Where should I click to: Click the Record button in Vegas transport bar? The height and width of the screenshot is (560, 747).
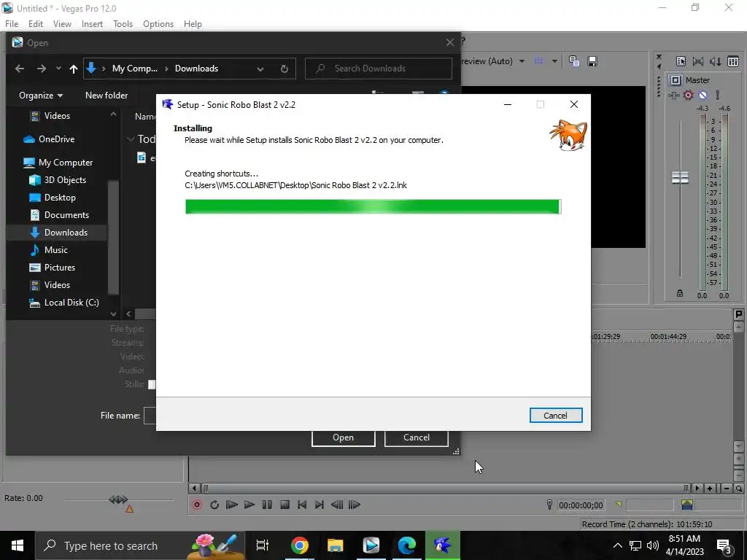[197, 505]
